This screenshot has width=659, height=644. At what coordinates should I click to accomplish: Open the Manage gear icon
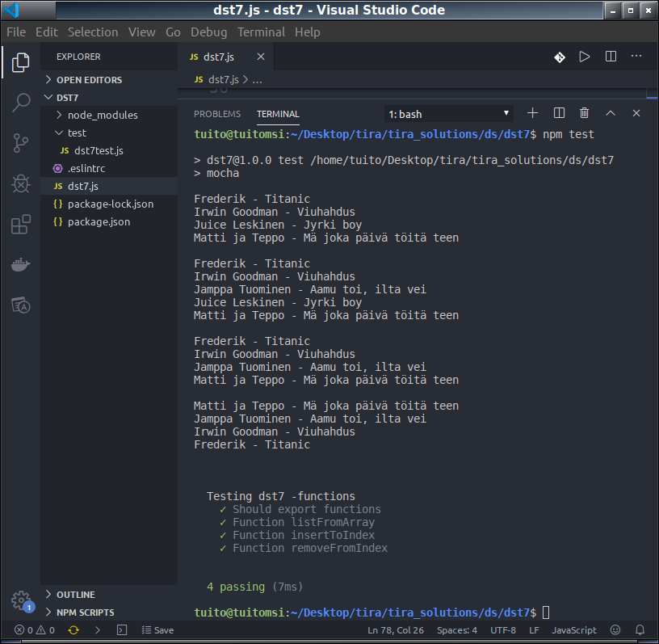click(x=21, y=600)
